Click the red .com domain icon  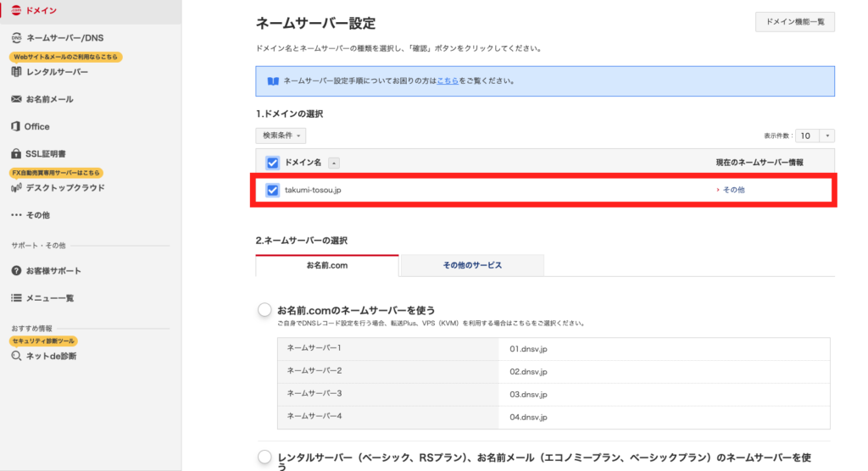tap(16, 10)
